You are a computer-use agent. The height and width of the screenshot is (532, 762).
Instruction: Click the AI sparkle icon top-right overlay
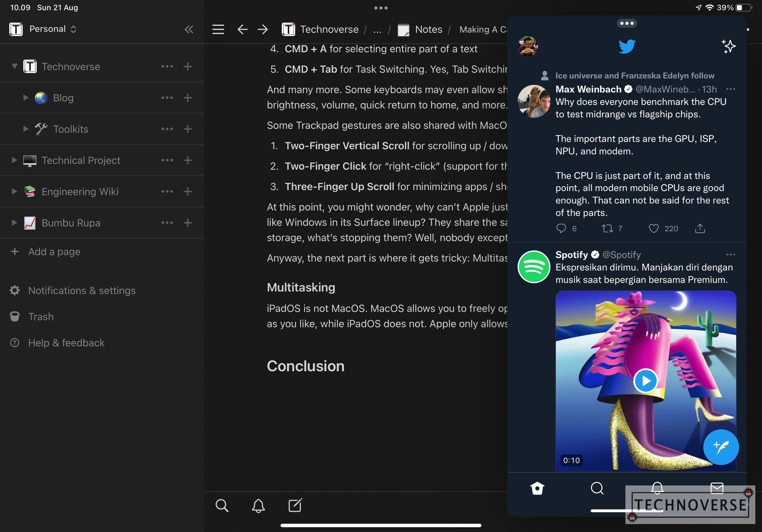tap(728, 46)
